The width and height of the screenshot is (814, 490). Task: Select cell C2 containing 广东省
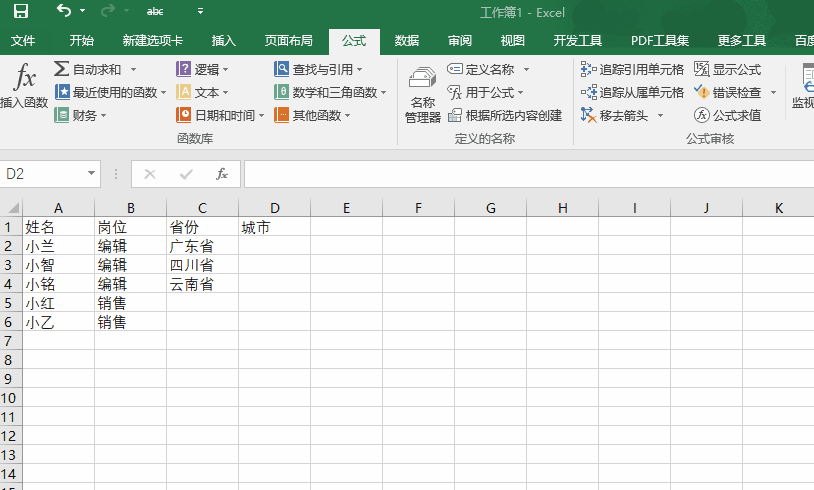202,246
